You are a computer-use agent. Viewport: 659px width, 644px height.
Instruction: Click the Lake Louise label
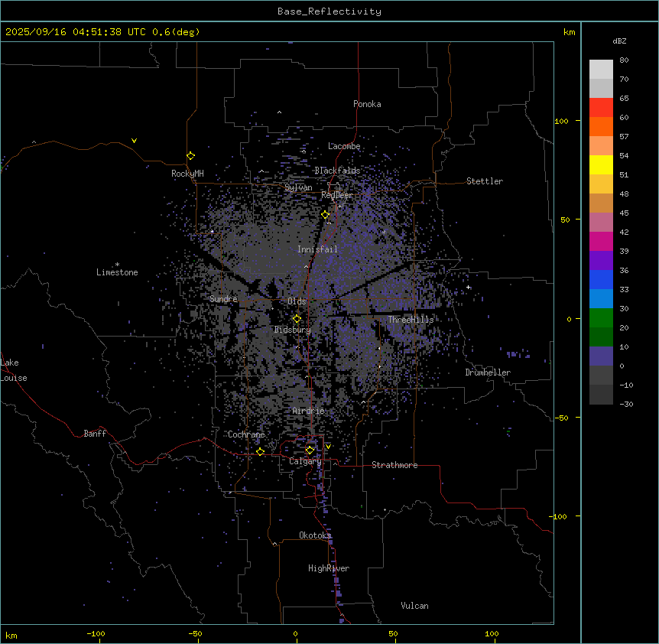pos(14,370)
